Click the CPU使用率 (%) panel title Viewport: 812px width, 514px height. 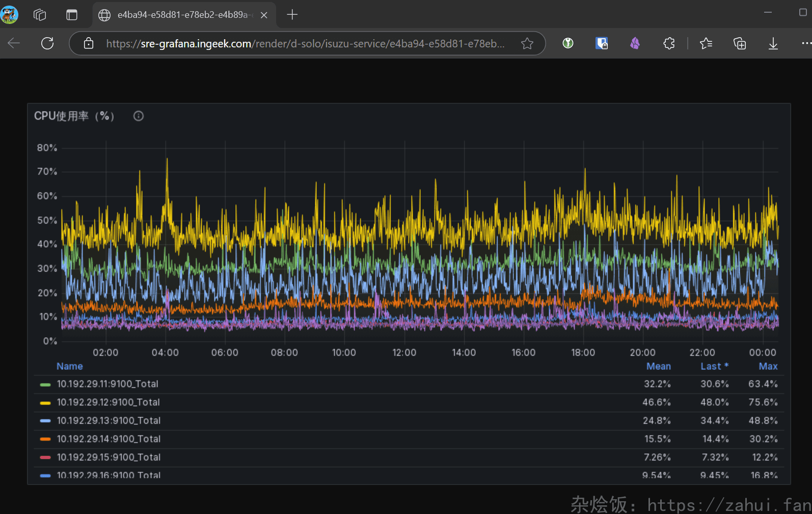74,116
